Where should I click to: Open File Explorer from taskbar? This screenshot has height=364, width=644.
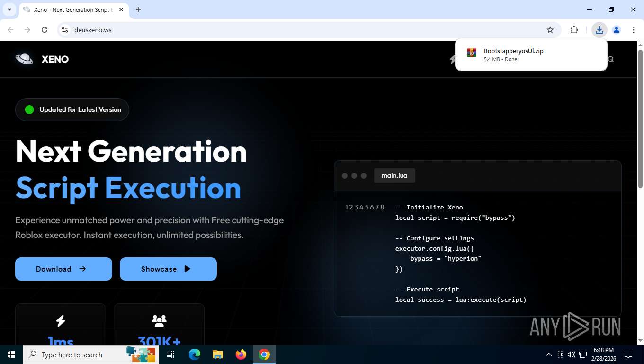pos(217,355)
